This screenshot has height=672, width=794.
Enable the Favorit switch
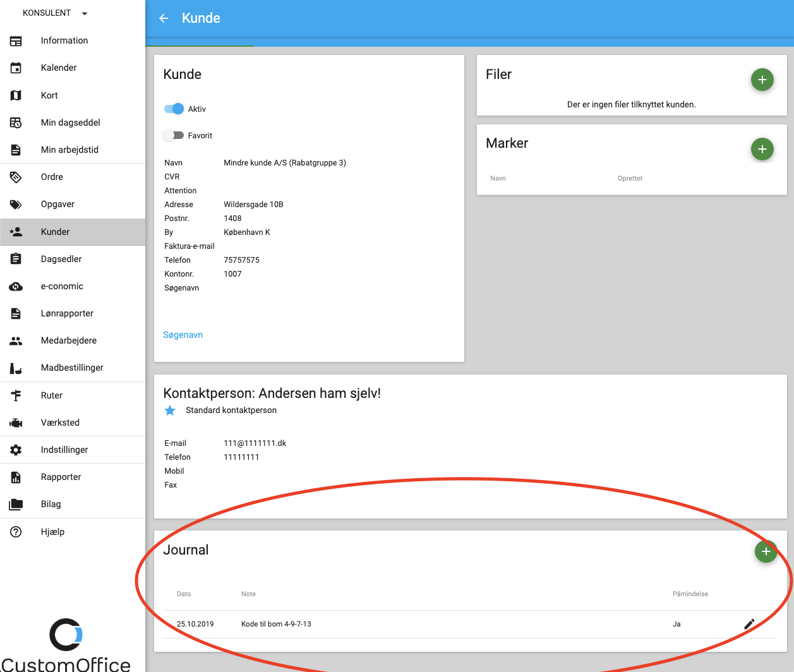(173, 135)
